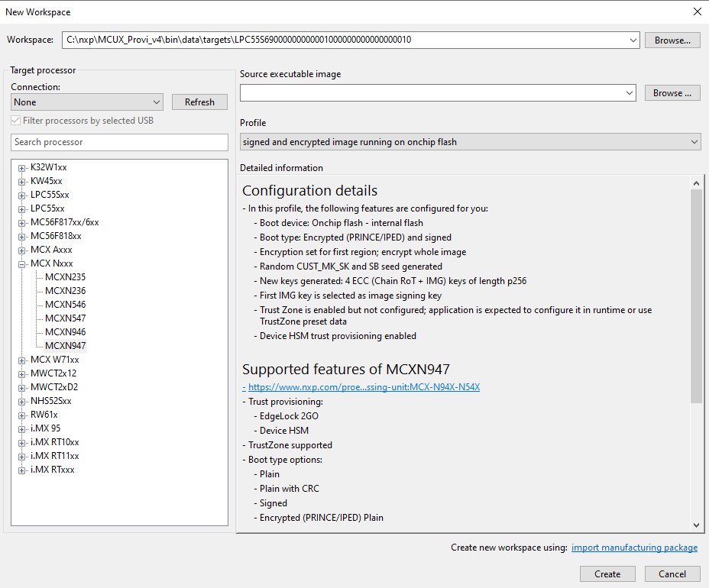Click the Refresh button
Screen dimensions: 709x588
(199, 102)
